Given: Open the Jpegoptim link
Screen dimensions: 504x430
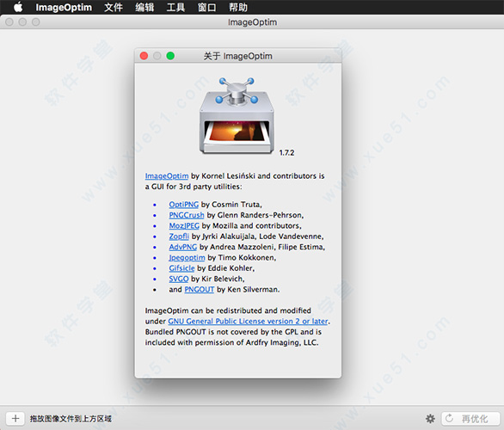Looking at the screenshot, I should point(187,257).
